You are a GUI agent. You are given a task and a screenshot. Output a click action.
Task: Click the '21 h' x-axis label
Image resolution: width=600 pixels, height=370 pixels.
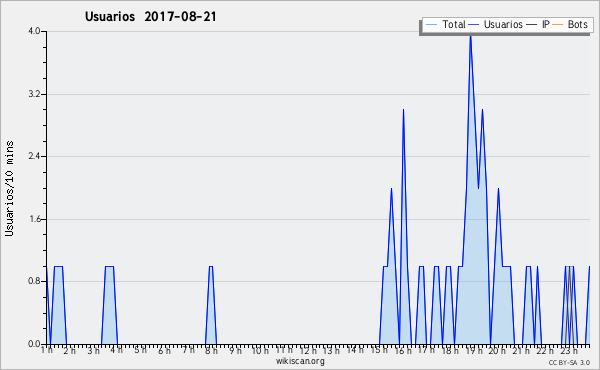[x=521, y=350]
